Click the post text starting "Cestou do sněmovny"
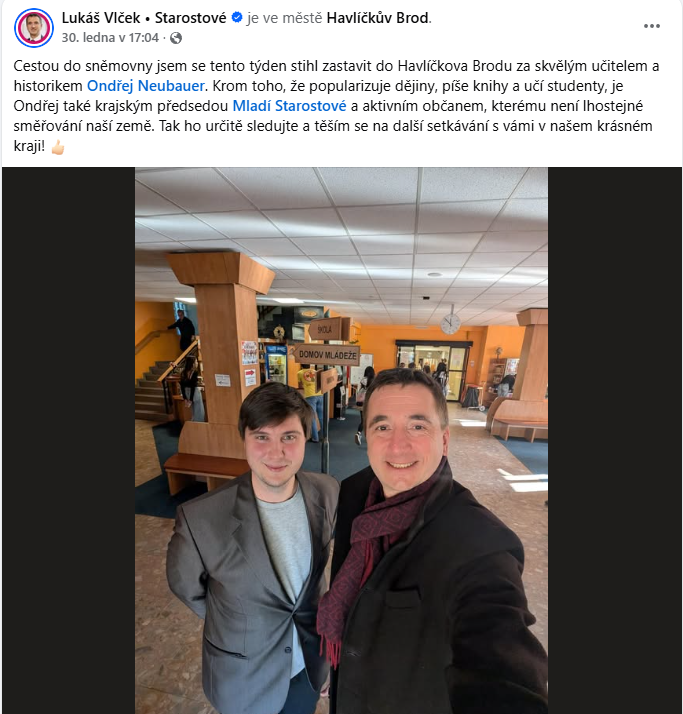Image resolution: width=683 pixels, height=714 pixels. coord(336,106)
